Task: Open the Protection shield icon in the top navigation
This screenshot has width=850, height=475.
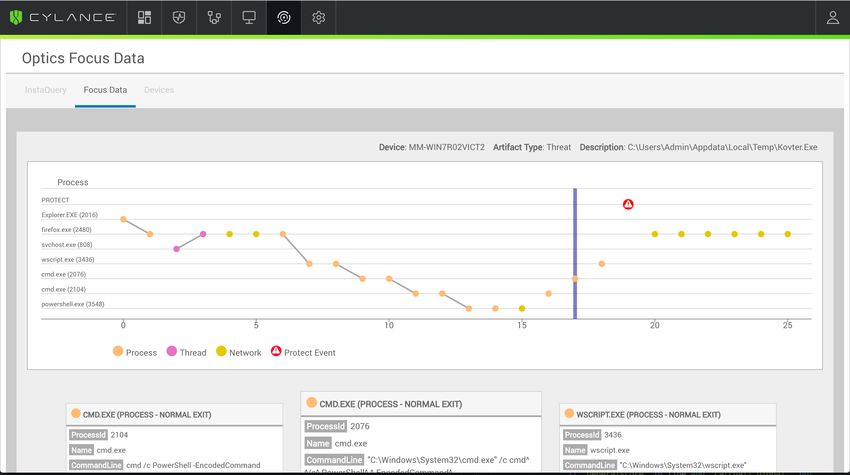Action: pyautogui.click(x=179, y=17)
